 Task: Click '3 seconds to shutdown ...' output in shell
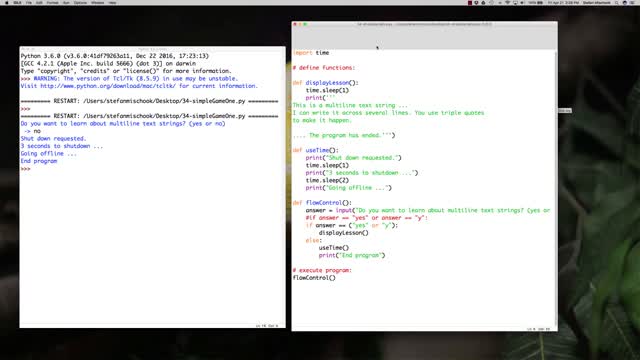[x=62, y=146]
